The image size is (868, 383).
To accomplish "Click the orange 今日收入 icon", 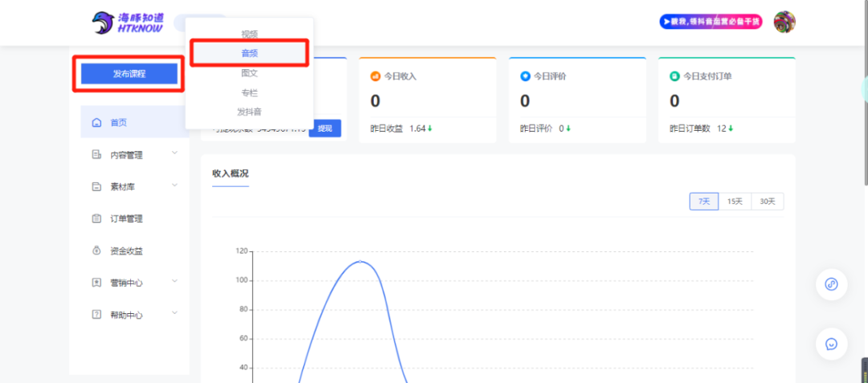I will point(375,76).
